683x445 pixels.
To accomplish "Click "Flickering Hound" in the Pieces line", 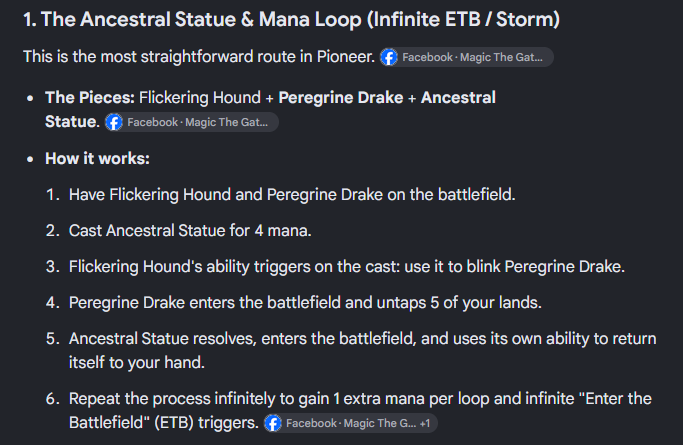I will coord(200,98).
